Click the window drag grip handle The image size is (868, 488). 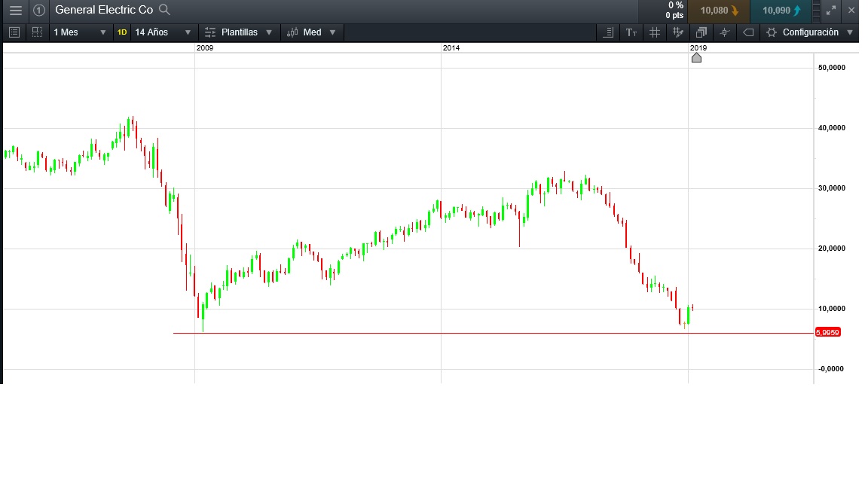click(817, 11)
